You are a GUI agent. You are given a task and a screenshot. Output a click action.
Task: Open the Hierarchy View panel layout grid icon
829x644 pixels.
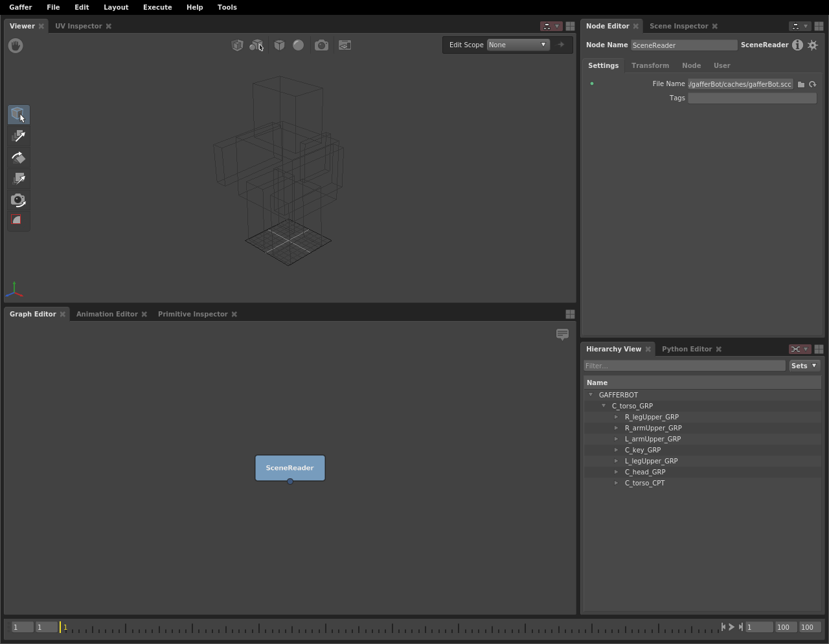(819, 350)
